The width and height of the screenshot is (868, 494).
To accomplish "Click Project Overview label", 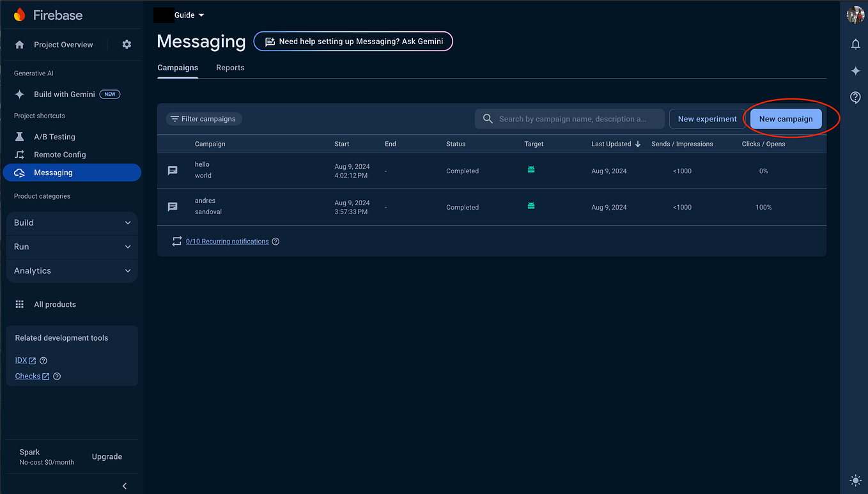I will click(x=63, y=45).
